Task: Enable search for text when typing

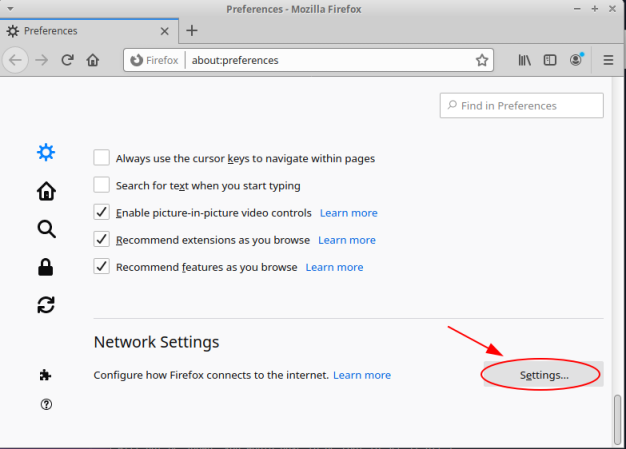Action: [x=101, y=185]
